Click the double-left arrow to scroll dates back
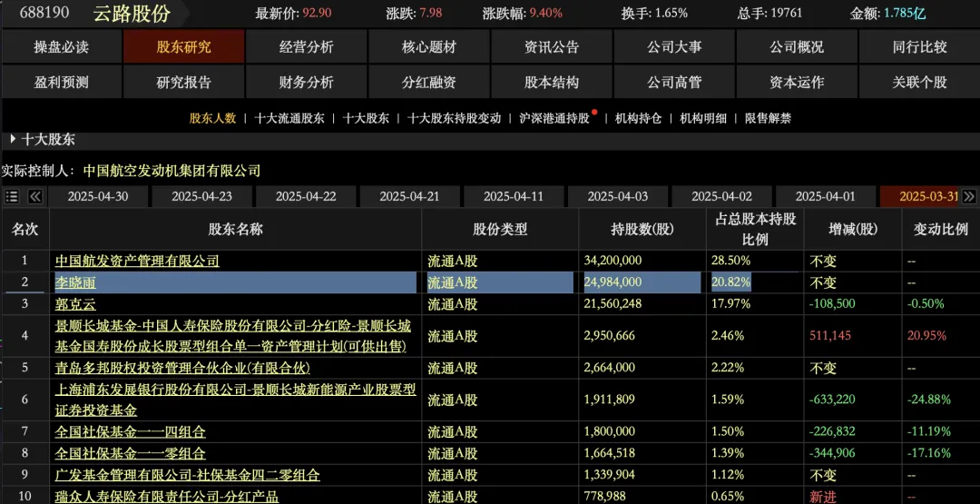Image resolution: width=980 pixels, height=504 pixels. pyautogui.click(x=35, y=196)
